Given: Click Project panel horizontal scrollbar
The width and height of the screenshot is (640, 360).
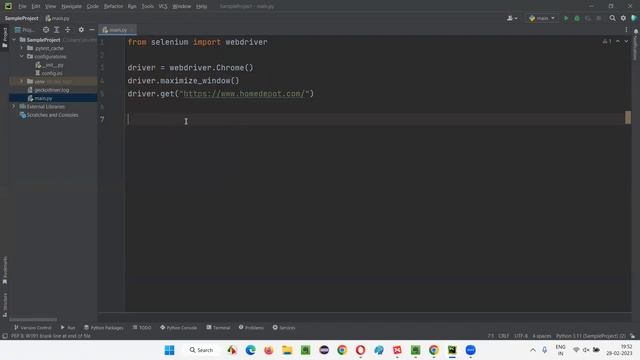Looking at the screenshot, I should pyautogui.click(x=33, y=320).
